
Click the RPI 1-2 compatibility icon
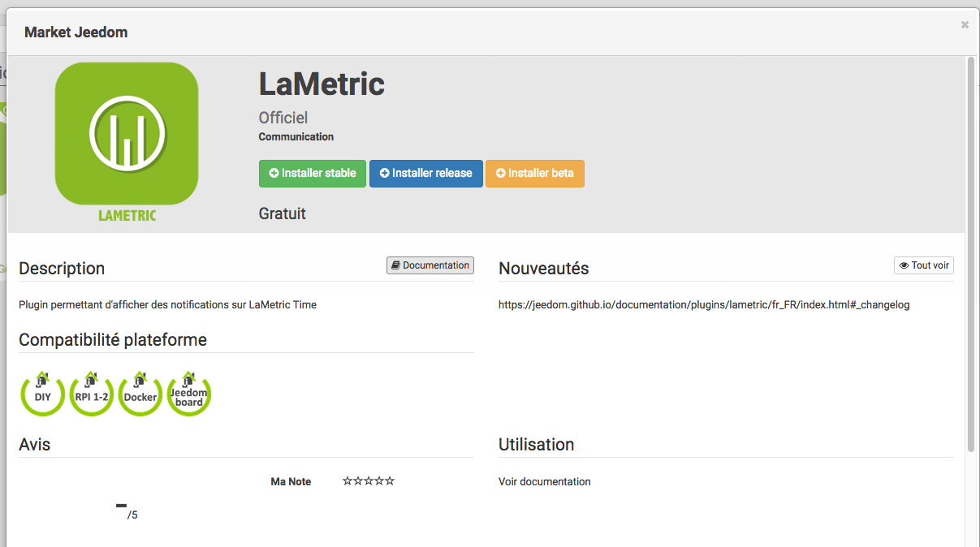coord(92,394)
